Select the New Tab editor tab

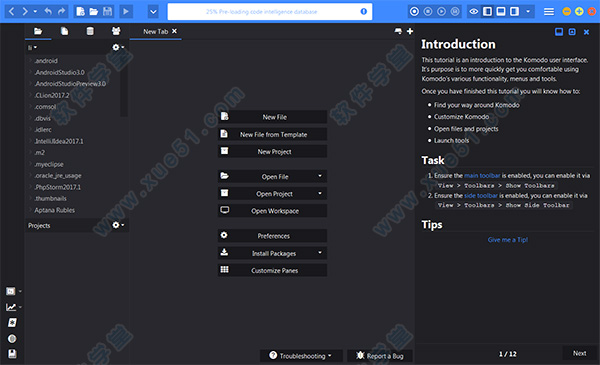[155, 31]
